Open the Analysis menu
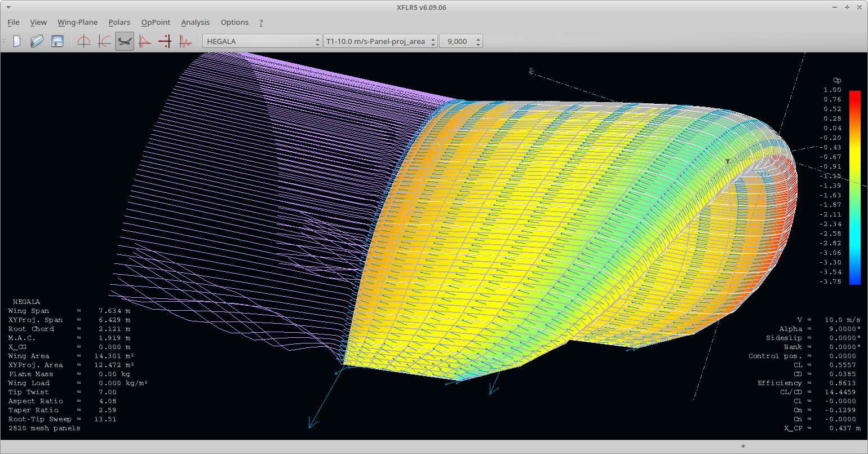Viewport: 868px width, 454px height. [x=196, y=23]
